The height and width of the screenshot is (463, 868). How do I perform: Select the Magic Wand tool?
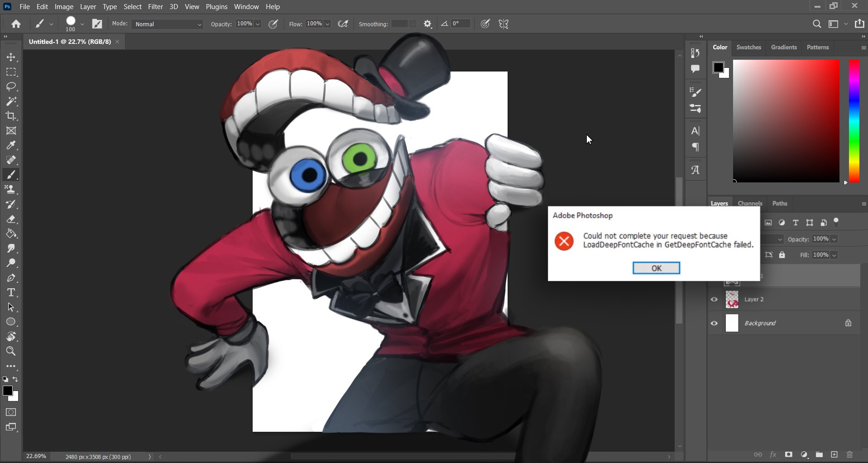pyautogui.click(x=11, y=101)
